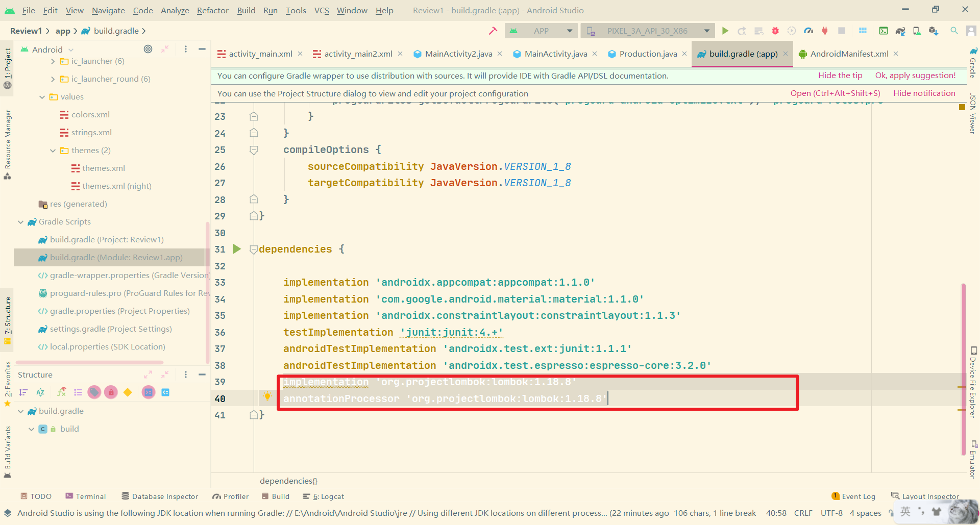Collapse the Gradle Scripts node
980x525 pixels.
click(20, 222)
